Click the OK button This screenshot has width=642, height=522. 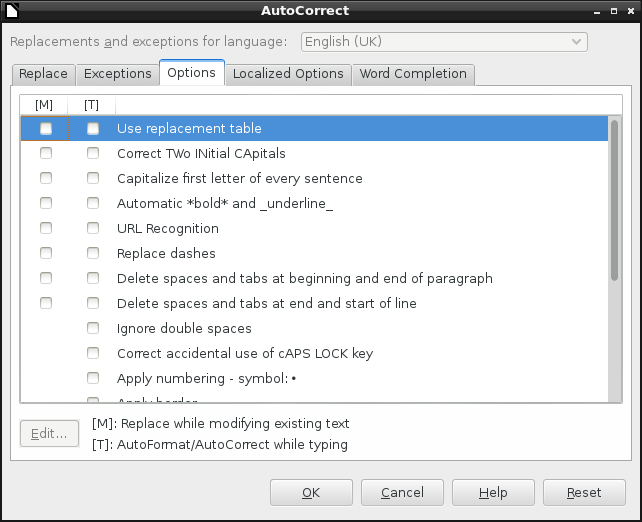[x=311, y=492]
